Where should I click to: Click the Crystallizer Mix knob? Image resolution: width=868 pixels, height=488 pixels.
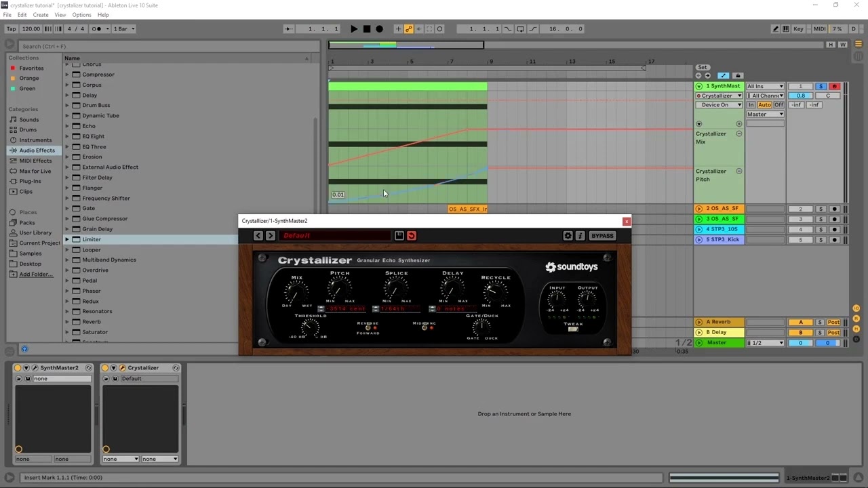(x=296, y=293)
